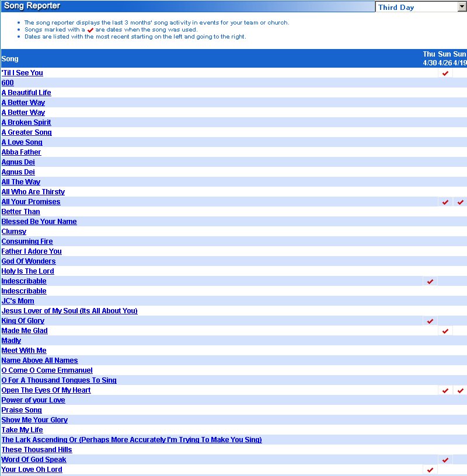Open the God Of Wonders song link
This screenshot has height=476, width=467.
29,261
